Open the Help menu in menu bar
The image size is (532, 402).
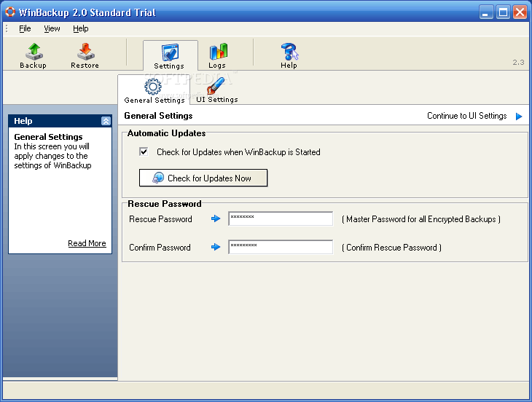coord(81,29)
